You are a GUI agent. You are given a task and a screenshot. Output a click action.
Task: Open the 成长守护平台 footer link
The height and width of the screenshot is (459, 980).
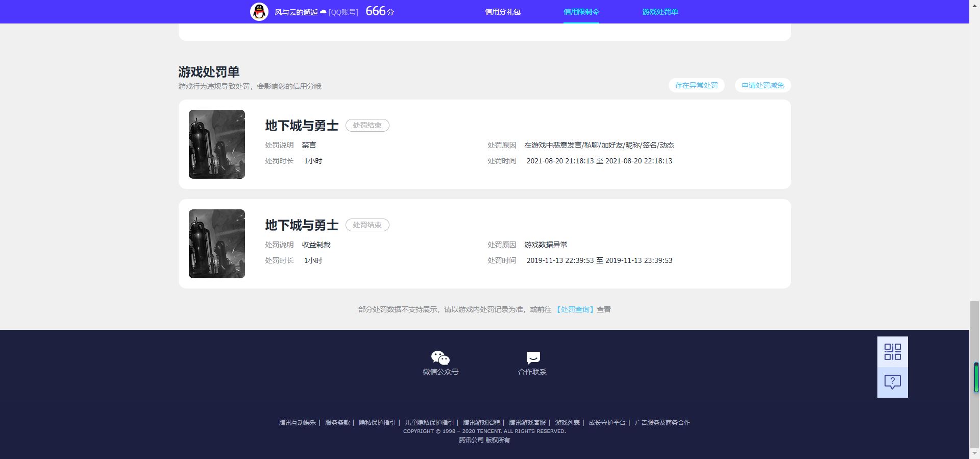(607, 423)
